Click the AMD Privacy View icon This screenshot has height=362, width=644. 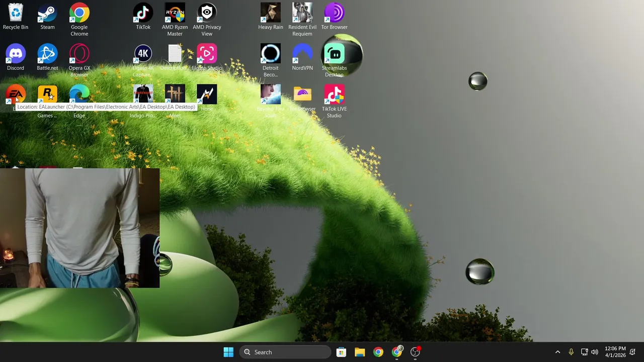point(207,19)
